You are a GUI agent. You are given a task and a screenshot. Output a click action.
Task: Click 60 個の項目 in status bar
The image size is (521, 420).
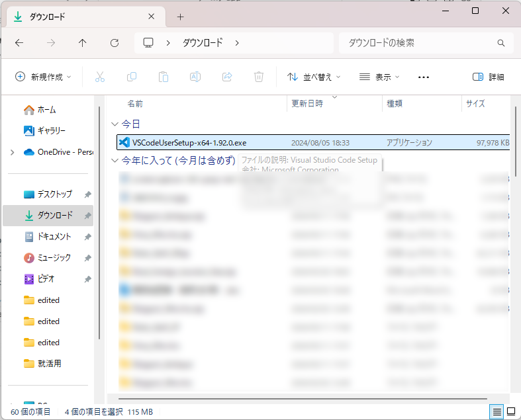30,412
